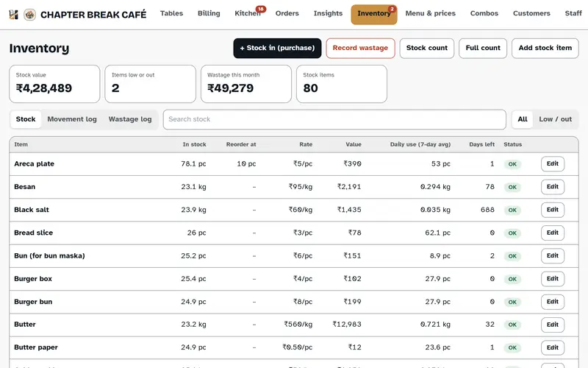Start a Full count
Screen dimensions: 588x368
coord(483,48)
